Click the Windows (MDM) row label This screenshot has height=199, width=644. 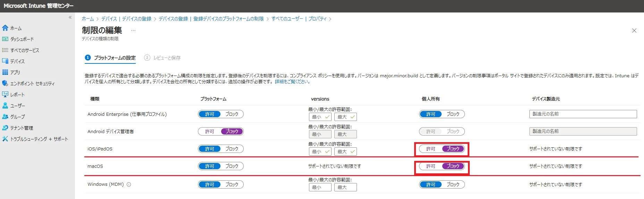[106, 184]
